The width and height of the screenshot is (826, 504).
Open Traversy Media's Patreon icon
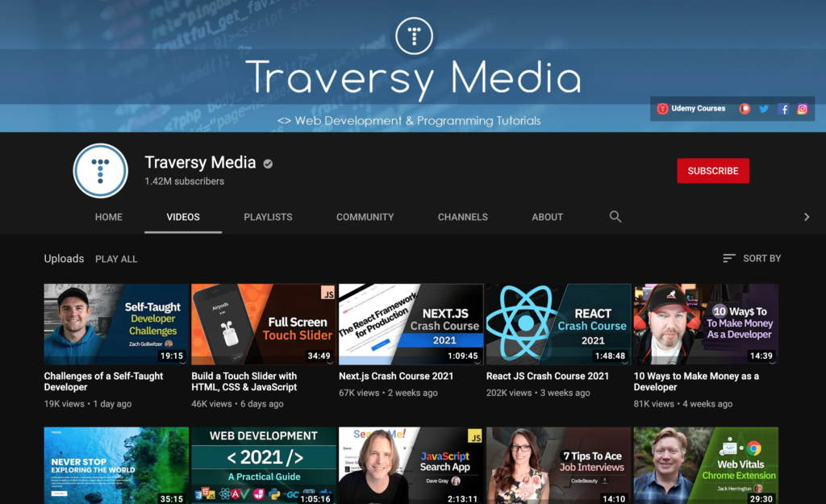click(745, 108)
